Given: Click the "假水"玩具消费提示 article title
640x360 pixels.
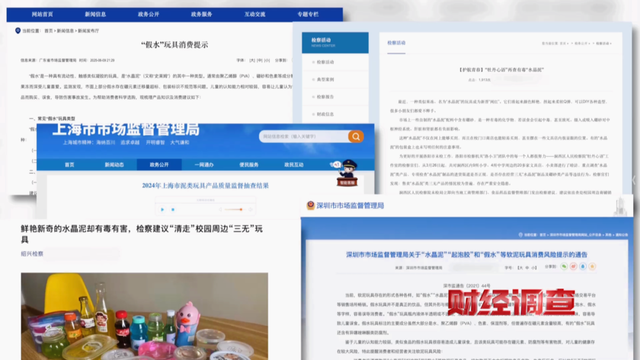Looking at the screenshot, I should click(x=174, y=45).
